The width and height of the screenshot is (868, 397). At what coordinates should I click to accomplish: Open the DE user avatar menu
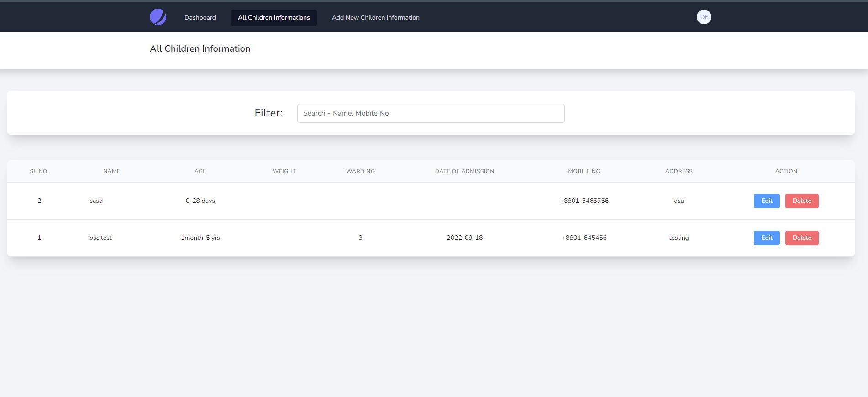pos(704,17)
